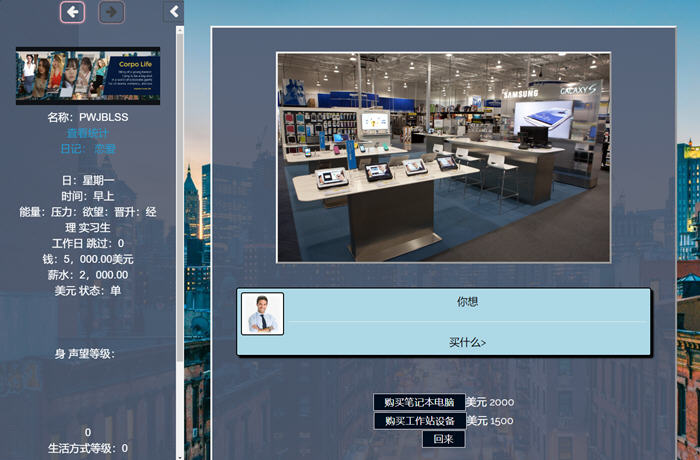Screen dimensions: 700x460
Task: Click the 钱: 5,000.00美元 money status
Action: [88, 259]
